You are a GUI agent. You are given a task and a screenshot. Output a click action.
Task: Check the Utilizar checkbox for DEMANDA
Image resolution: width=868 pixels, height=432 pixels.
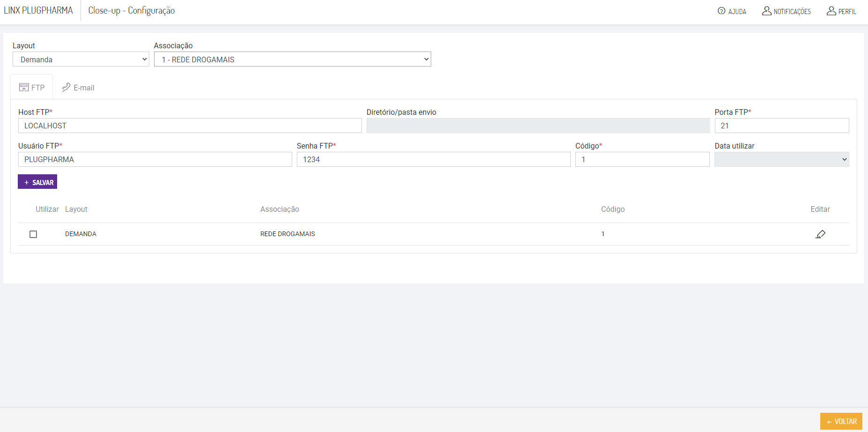[33, 234]
